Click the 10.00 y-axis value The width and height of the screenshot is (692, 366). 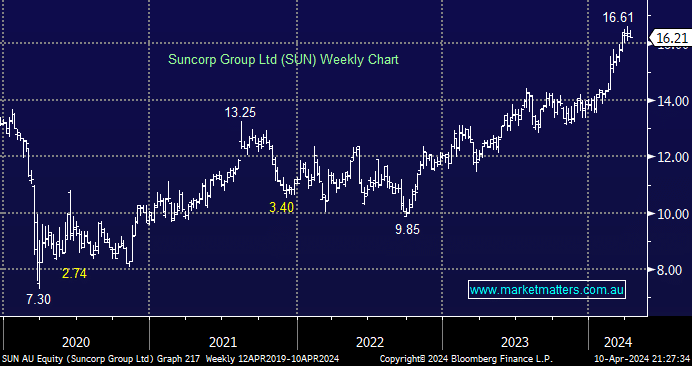click(x=672, y=214)
